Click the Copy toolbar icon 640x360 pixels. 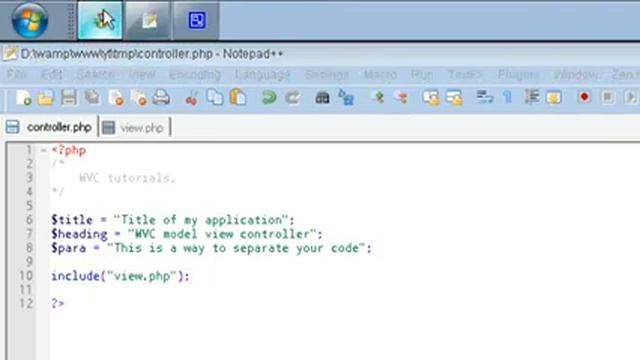click(215, 98)
